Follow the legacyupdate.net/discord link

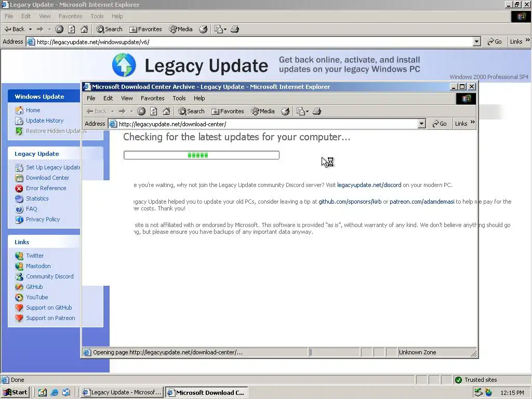[369, 185]
